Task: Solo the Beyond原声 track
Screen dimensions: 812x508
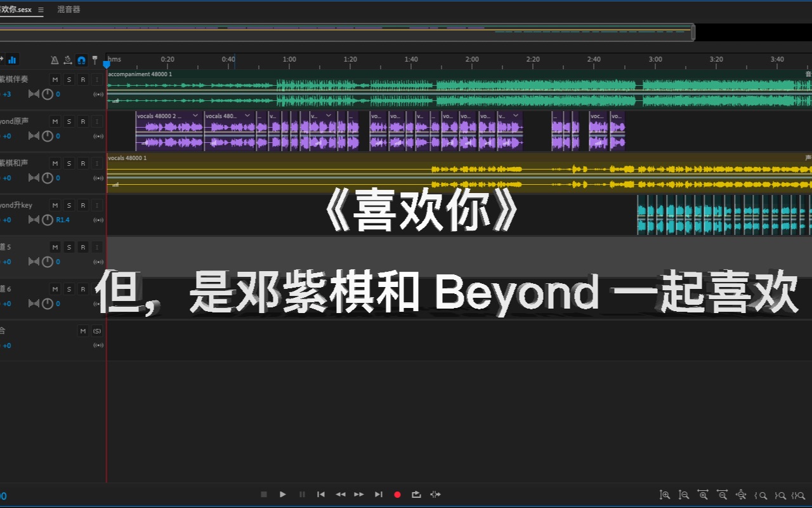Action: pyautogui.click(x=69, y=121)
